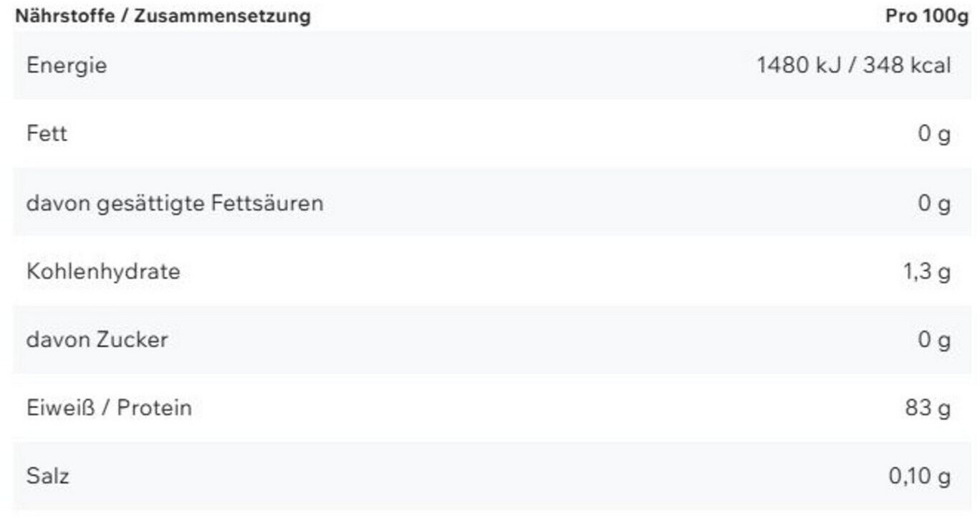
Task: Select the Salz row label
Action: pyautogui.click(x=47, y=475)
